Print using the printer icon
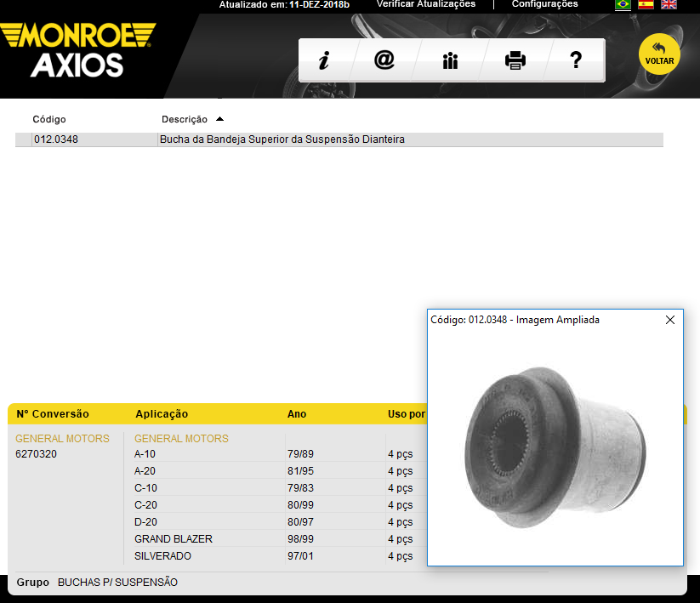 [x=515, y=60]
